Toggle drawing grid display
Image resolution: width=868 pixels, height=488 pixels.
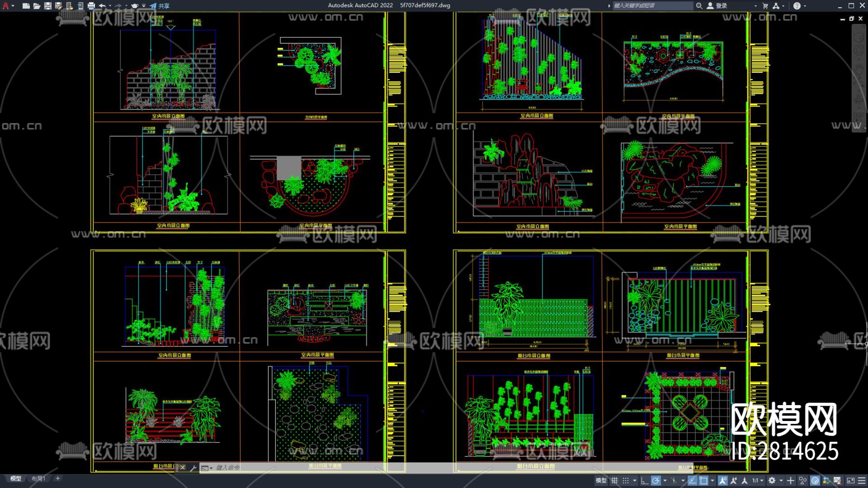(x=615, y=481)
